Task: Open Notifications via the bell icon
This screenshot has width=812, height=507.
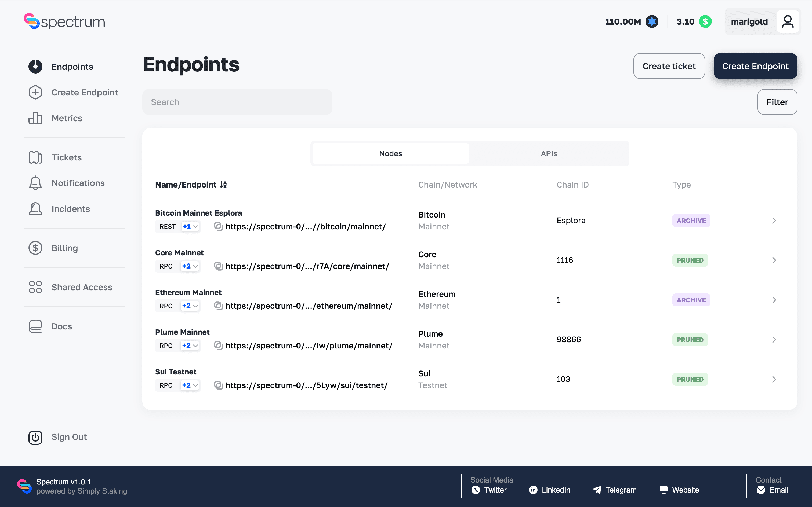Action: 35,183
